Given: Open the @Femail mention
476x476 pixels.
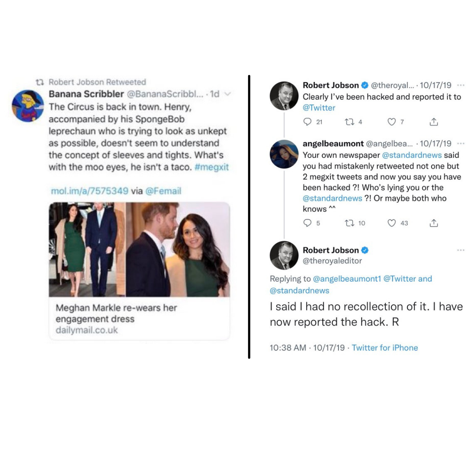Looking at the screenshot, I should click(164, 191).
